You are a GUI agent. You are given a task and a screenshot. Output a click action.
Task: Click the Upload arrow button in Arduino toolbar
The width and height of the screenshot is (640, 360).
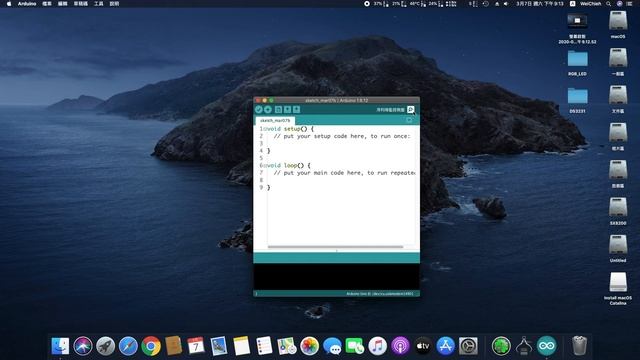coord(268,109)
